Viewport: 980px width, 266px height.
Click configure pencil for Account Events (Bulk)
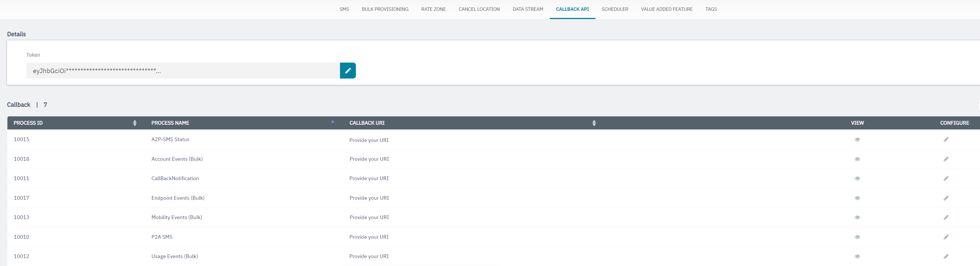(x=946, y=159)
